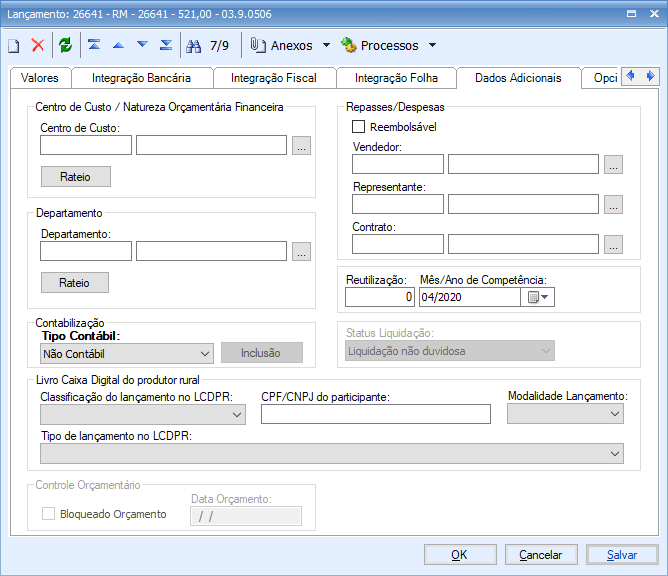Jump to last record arrow icon
Viewport: 668px width, 576px height.
[166, 44]
